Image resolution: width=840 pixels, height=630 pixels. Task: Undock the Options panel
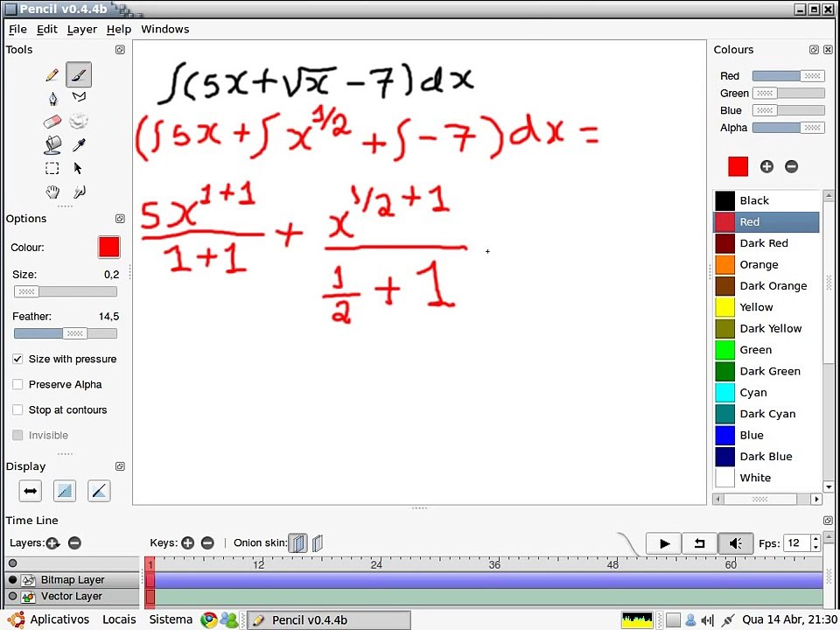click(120, 219)
